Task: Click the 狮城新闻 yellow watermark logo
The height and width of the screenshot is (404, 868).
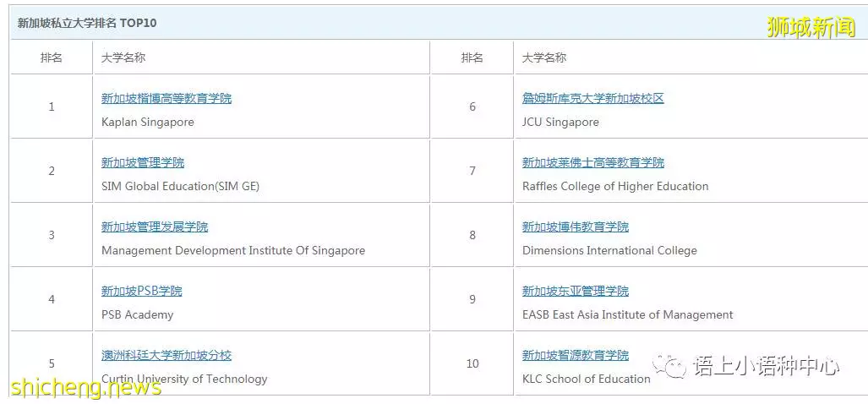Action: tap(811, 26)
